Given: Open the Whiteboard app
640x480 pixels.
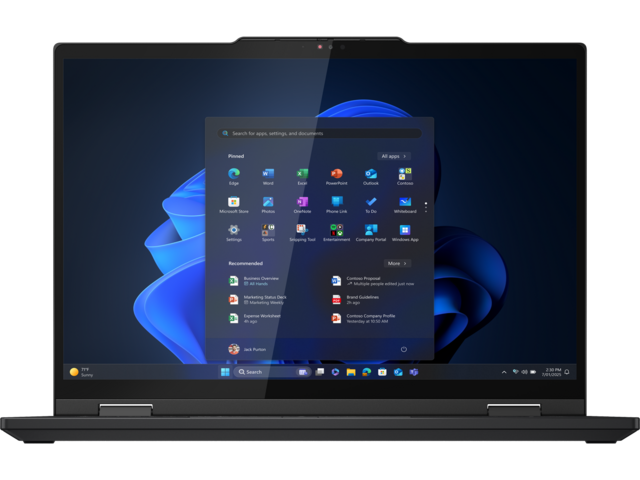Looking at the screenshot, I should pos(405,202).
